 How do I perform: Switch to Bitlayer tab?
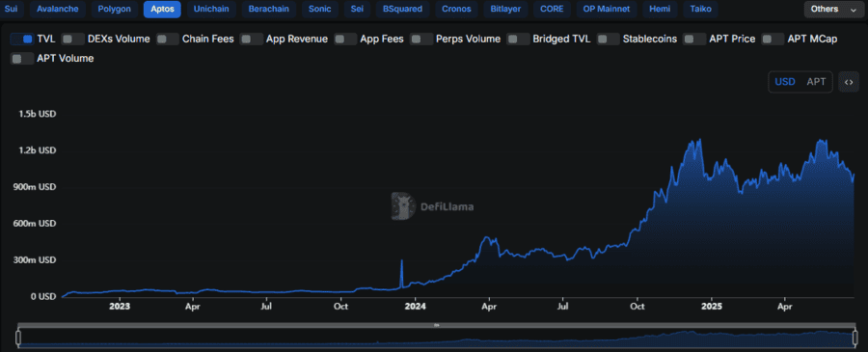pyautogui.click(x=505, y=10)
